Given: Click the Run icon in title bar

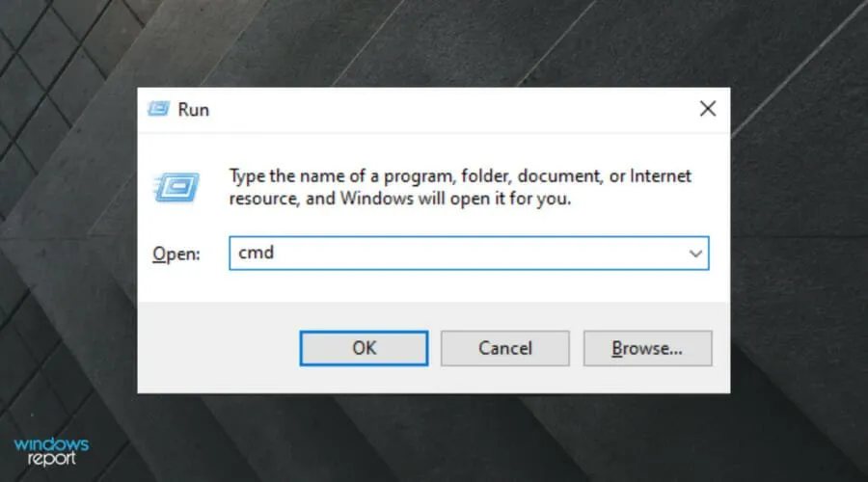Looking at the screenshot, I should pyautogui.click(x=159, y=109).
